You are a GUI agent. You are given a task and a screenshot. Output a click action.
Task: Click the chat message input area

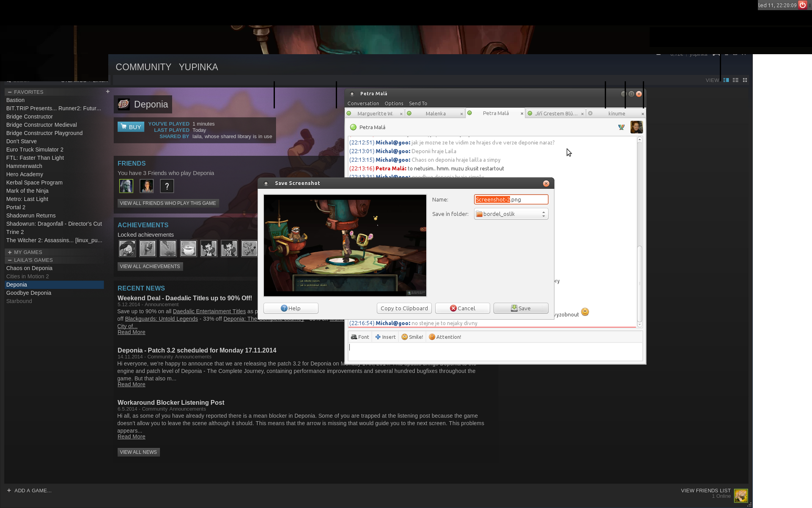[495, 352]
